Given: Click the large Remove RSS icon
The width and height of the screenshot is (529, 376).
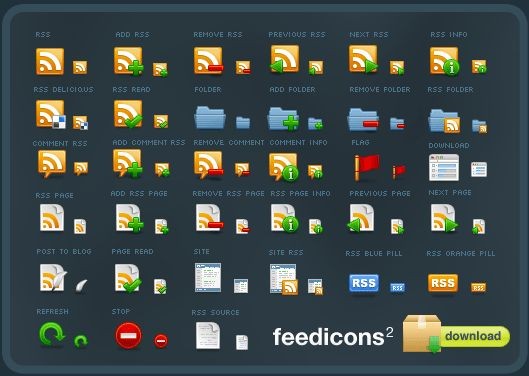Looking at the screenshot, I should [209, 61].
